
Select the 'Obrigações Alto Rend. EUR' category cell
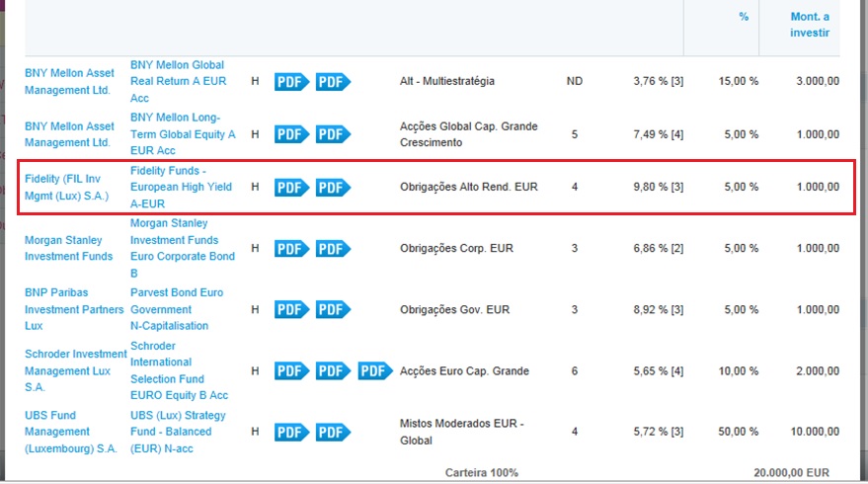pos(468,187)
